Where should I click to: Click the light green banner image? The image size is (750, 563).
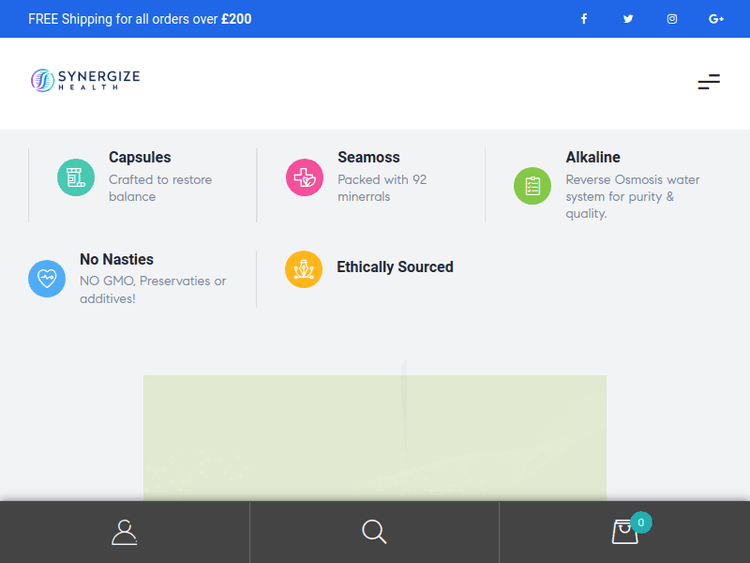[375, 438]
